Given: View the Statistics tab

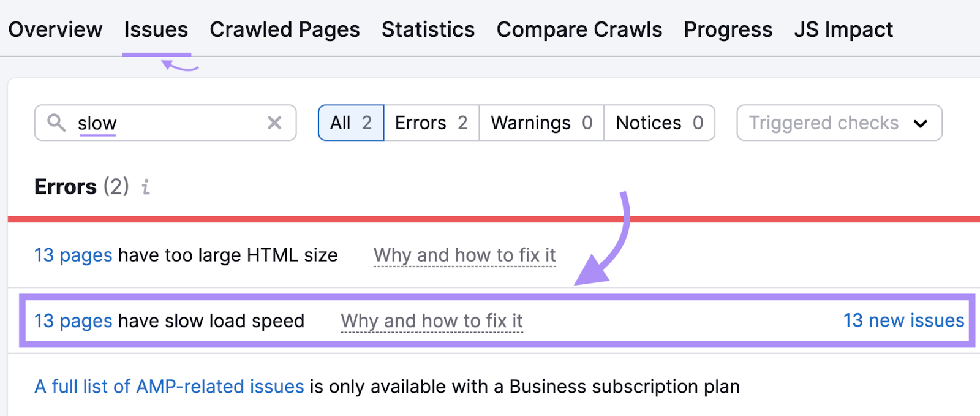Looking at the screenshot, I should tap(428, 29).
